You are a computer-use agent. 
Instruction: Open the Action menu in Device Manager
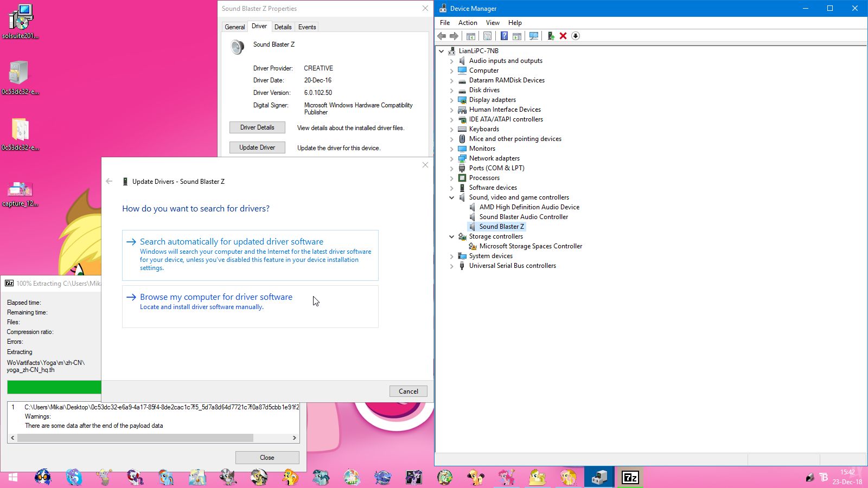tap(468, 23)
